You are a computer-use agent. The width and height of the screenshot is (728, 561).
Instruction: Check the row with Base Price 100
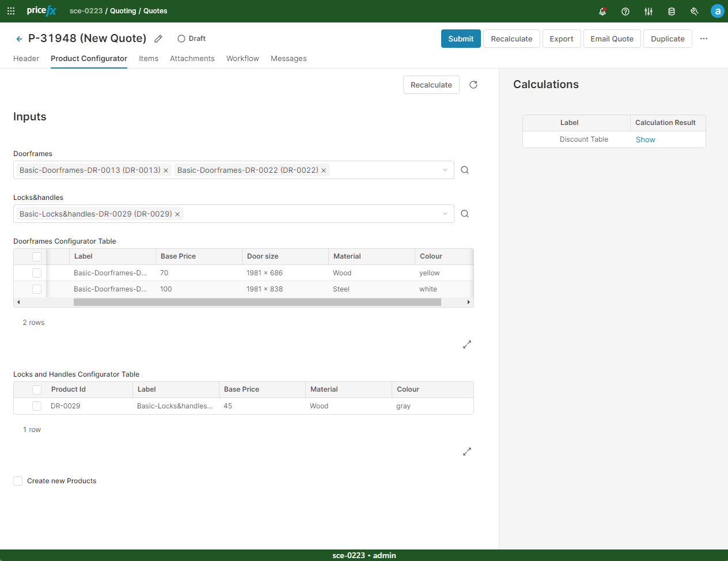point(37,289)
